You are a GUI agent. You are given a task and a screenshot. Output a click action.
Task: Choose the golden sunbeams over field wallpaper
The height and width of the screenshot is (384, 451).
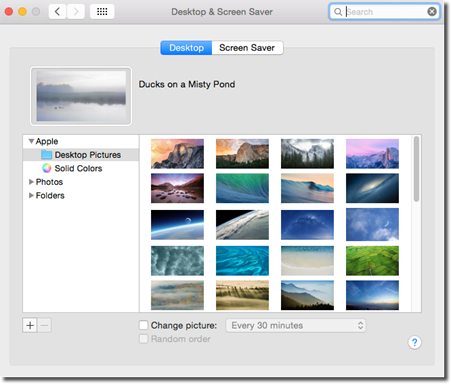(x=242, y=295)
